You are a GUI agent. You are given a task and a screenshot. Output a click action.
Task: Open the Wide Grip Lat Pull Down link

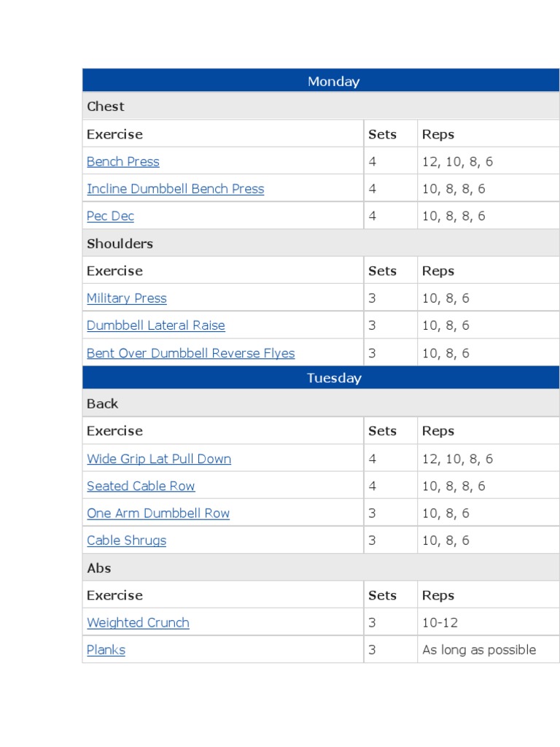(158, 459)
